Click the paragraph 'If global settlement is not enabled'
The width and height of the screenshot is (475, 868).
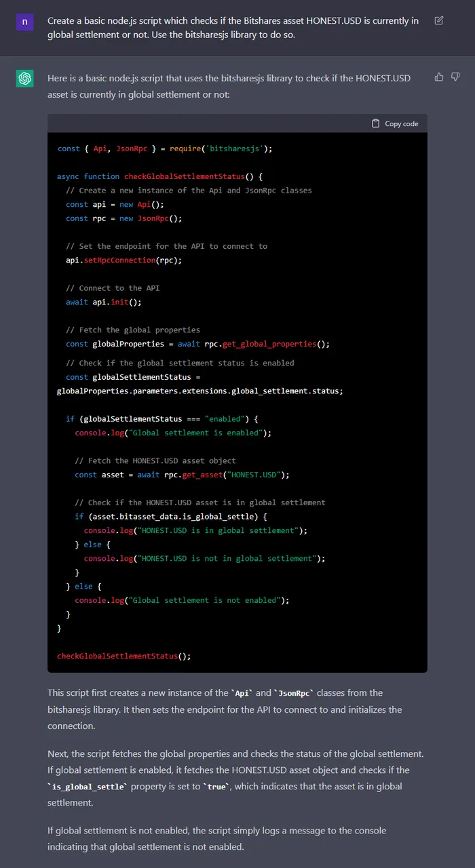[217, 838]
